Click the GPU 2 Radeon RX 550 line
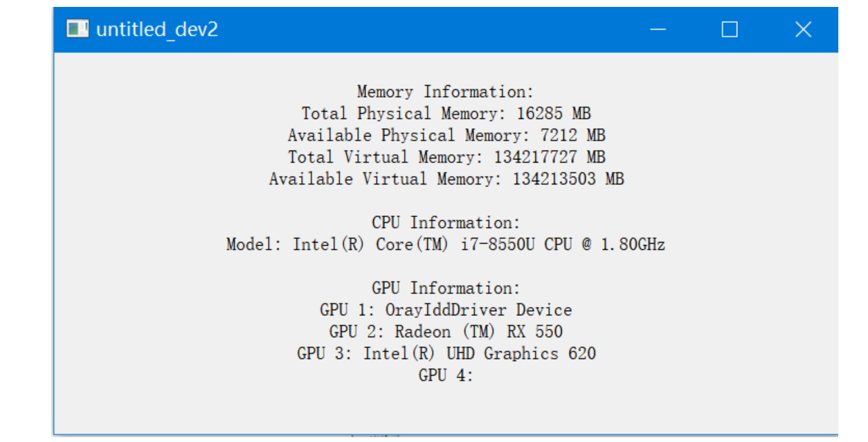This screenshot has height=442, width=868. pos(446,332)
